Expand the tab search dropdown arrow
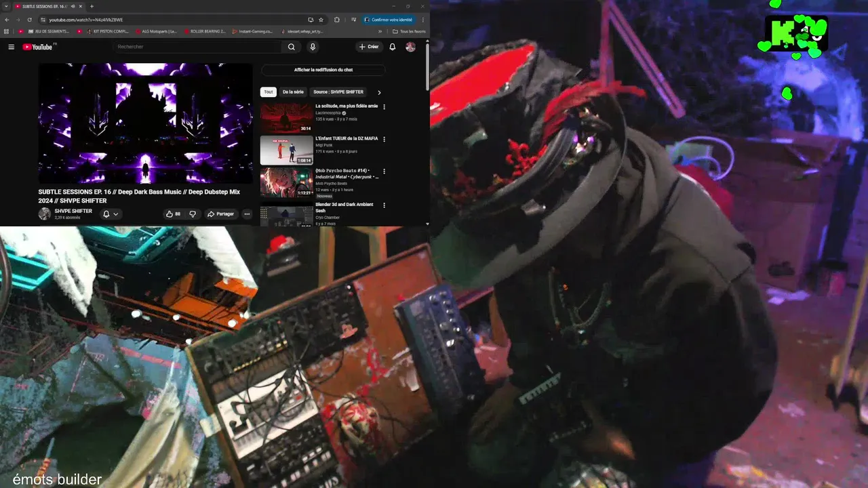The height and width of the screenshot is (488, 868). pyautogui.click(x=6, y=6)
